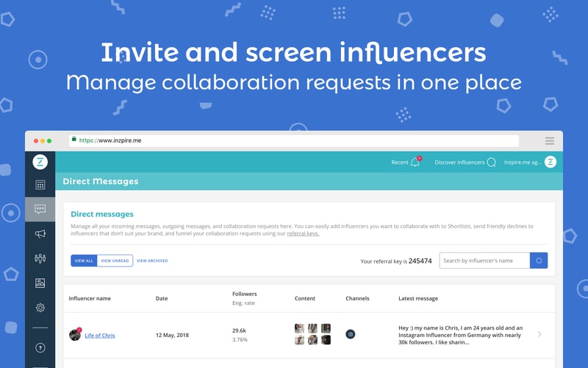Click the referral key number 245474
The width and height of the screenshot is (588, 368).
click(420, 261)
